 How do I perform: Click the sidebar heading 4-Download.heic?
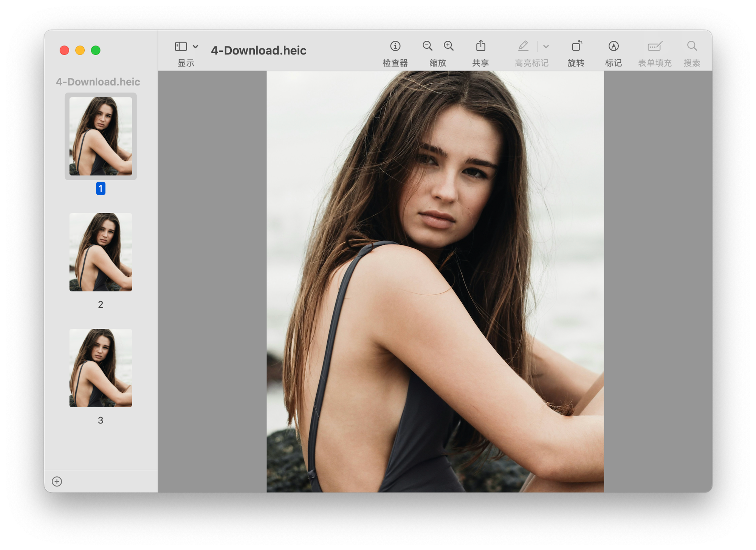click(98, 82)
